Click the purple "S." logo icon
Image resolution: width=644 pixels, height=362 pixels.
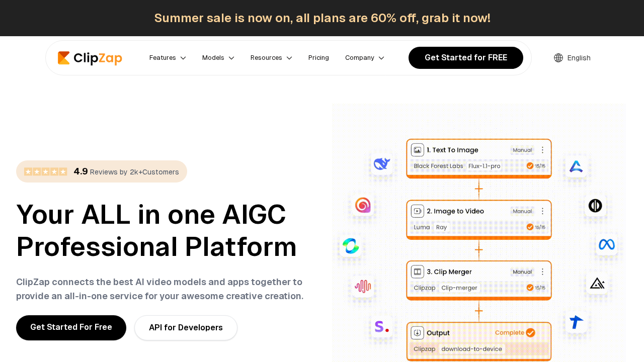pyautogui.click(x=381, y=327)
